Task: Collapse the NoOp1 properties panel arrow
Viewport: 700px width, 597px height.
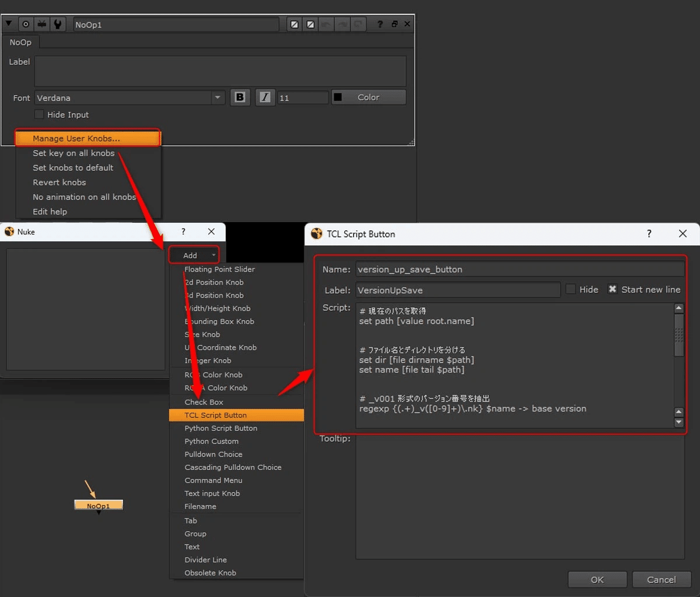Action: tap(9, 24)
